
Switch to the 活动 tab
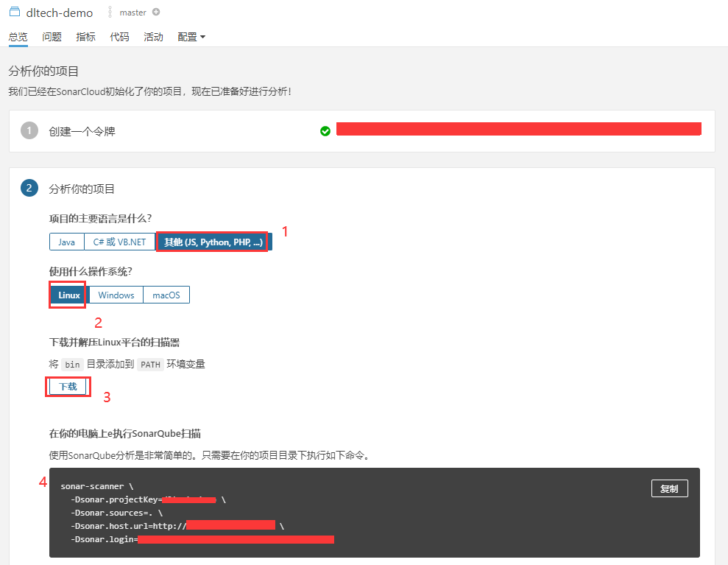[x=153, y=36]
